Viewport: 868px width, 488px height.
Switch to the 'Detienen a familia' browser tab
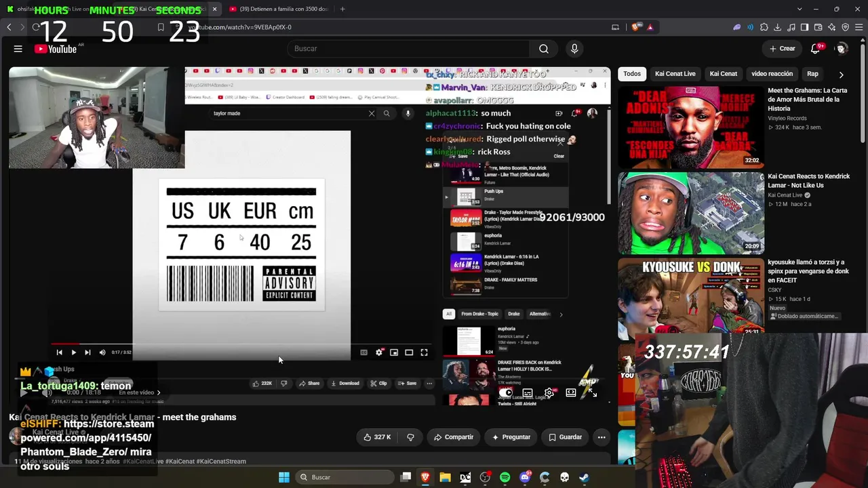279,9
